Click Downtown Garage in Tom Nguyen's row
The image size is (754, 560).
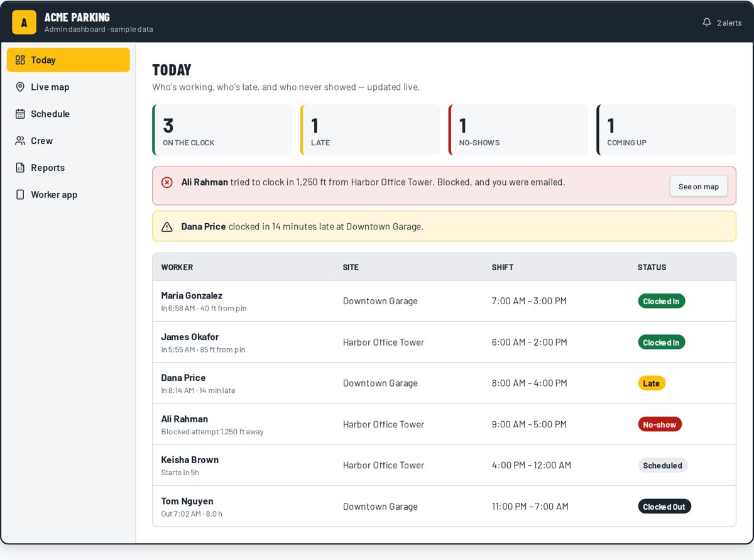click(x=380, y=507)
